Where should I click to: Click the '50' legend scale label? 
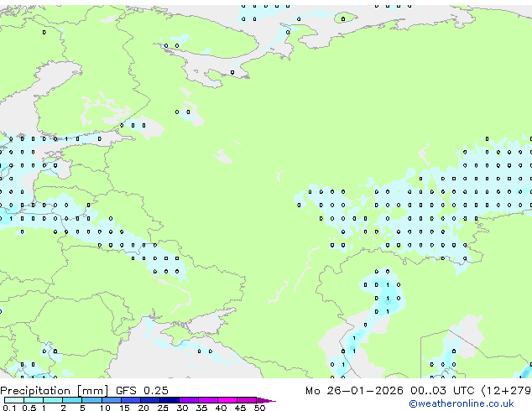click(259, 408)
